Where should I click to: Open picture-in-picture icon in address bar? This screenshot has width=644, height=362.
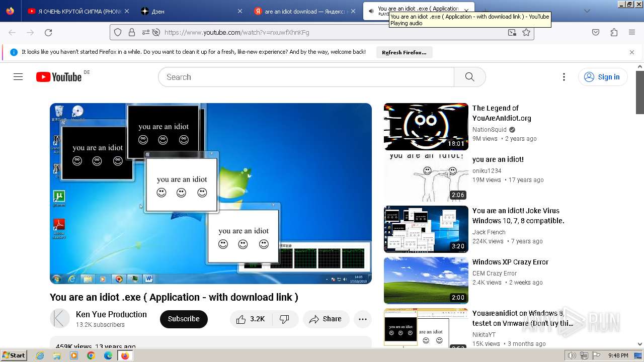click(x=512, y=32)
